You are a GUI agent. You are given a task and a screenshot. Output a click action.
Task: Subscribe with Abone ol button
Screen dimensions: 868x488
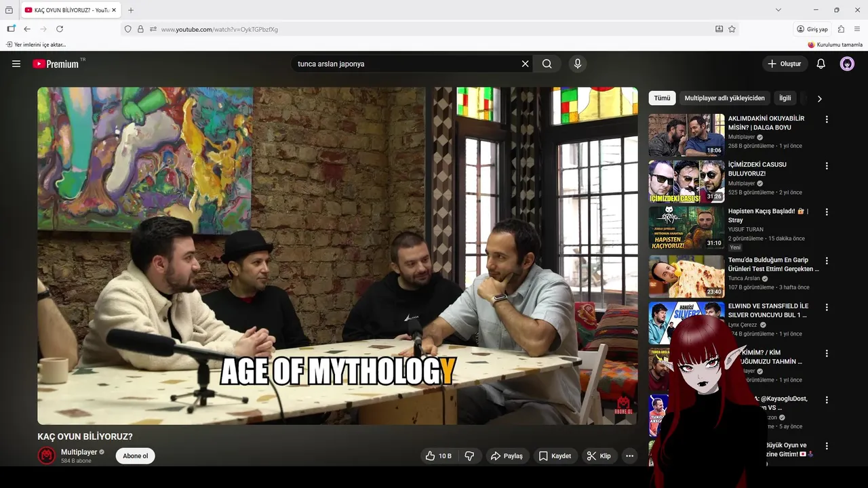pos(136,456)
